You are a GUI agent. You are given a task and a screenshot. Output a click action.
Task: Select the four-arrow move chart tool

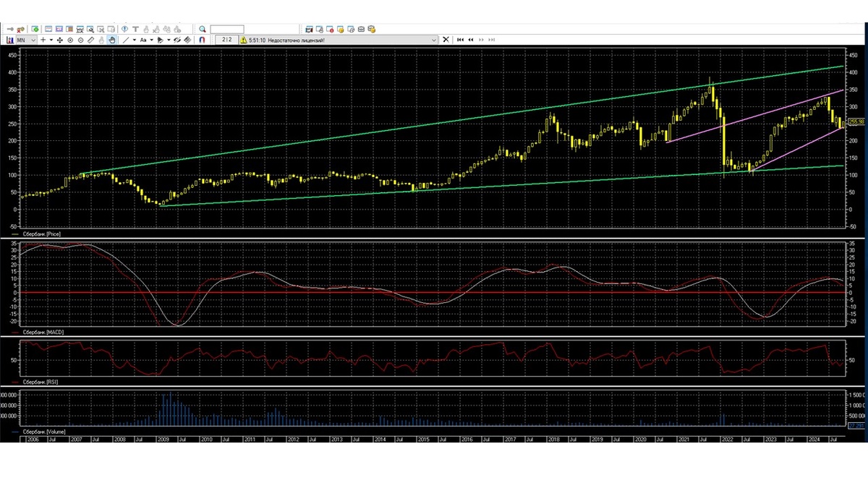(59, 40)
